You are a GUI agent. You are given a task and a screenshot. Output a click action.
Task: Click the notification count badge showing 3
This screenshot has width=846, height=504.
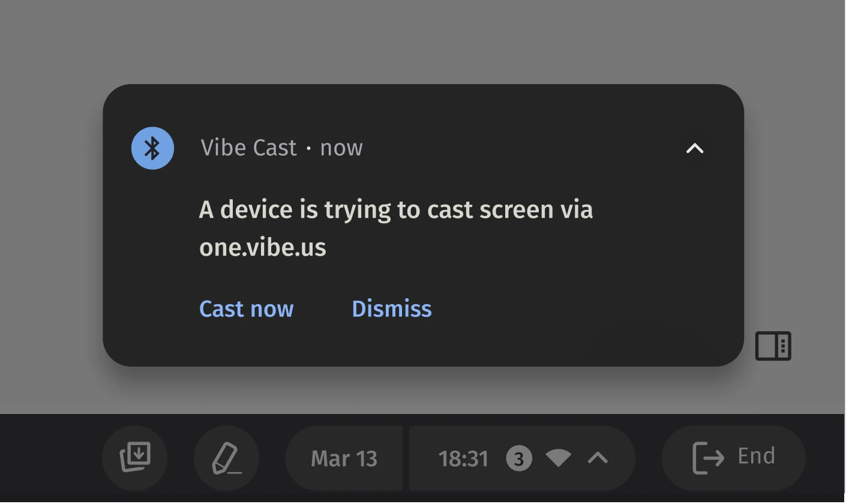518,459
